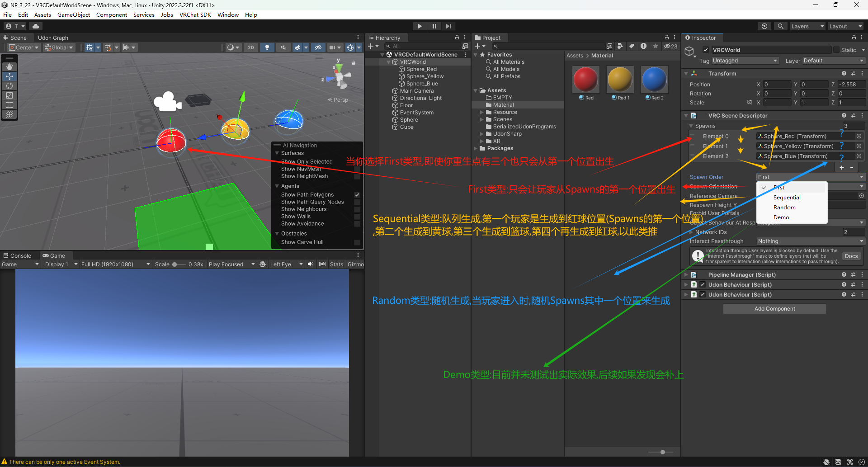The width and height of the screenshot is (868, 467).
Task: Adjust the Game view Scale slider
Action: [x=179, y=264]
